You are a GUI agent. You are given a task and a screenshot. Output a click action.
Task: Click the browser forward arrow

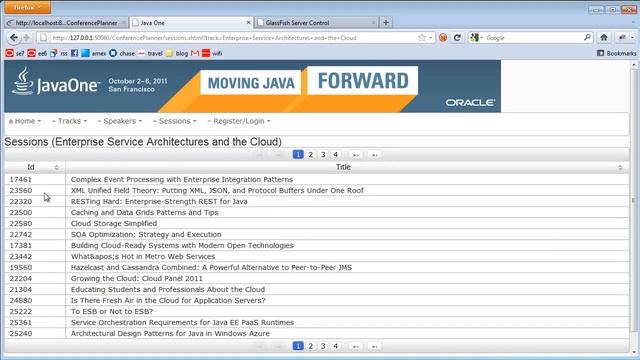(27, 38)
